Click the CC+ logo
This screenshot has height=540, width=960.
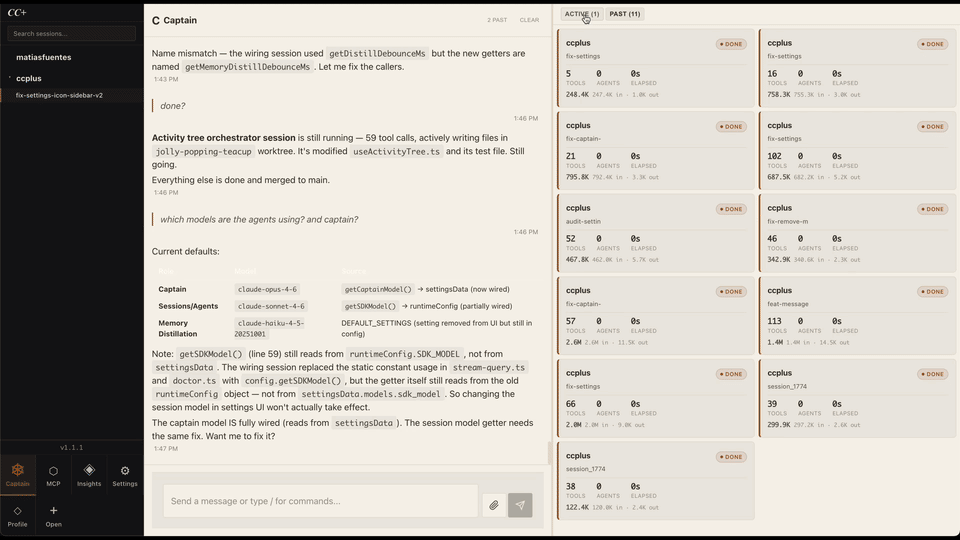pyautogui.click(x=17, y=12)
